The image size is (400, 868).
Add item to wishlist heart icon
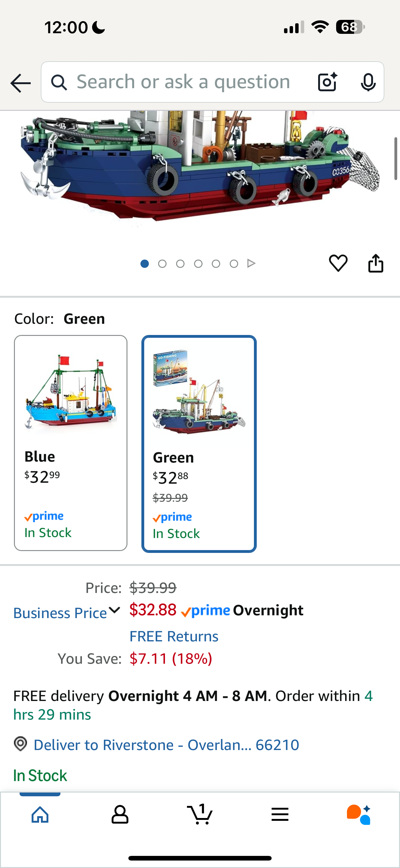(x=338, y=263)
